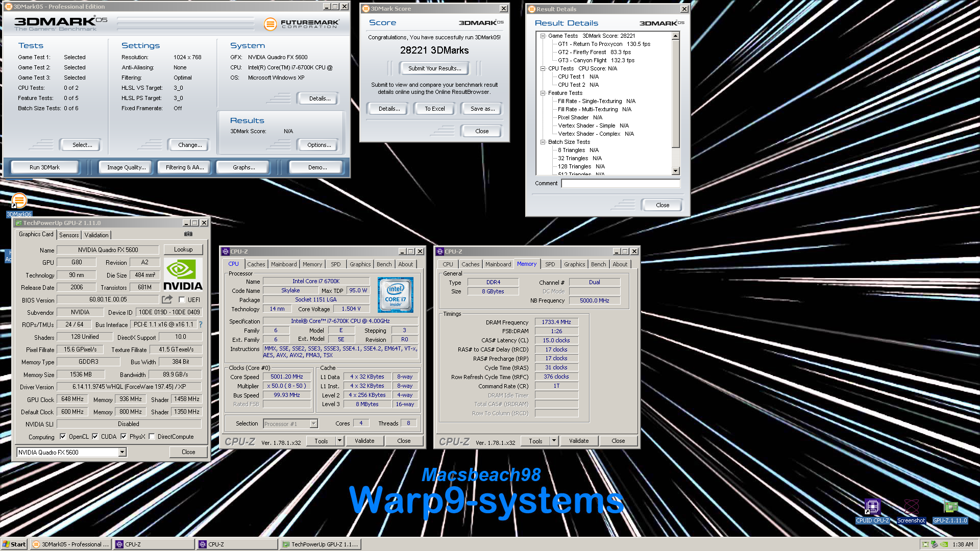
Task: Click the NVIDIA logo in GPU-Z
Action: click(x=183, y=275)
